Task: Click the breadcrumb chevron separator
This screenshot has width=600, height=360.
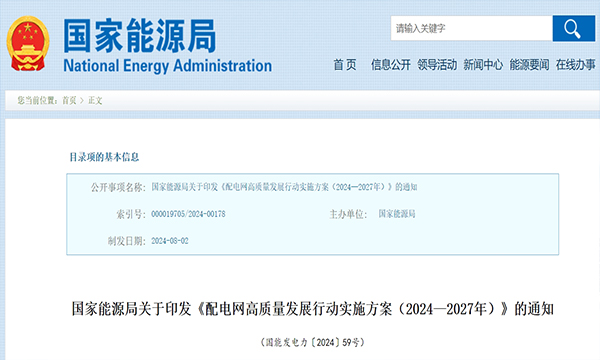Action: click(x=82, y=101)
